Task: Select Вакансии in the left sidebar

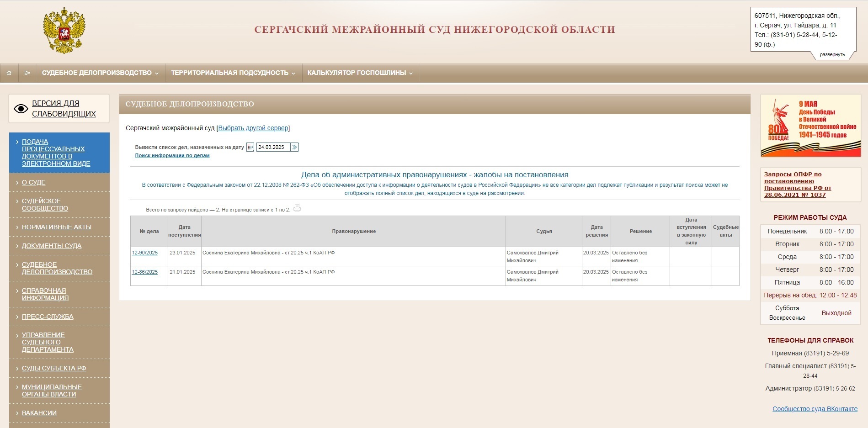Action: coord(38,412)
